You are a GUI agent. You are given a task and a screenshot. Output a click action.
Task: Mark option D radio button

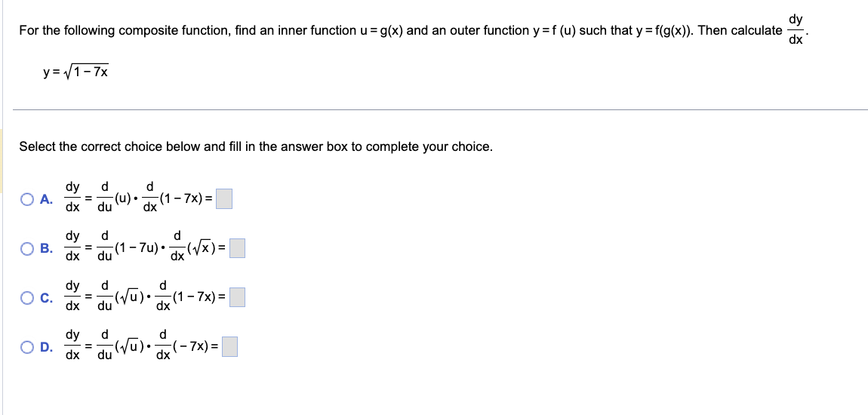pos(27,347)
